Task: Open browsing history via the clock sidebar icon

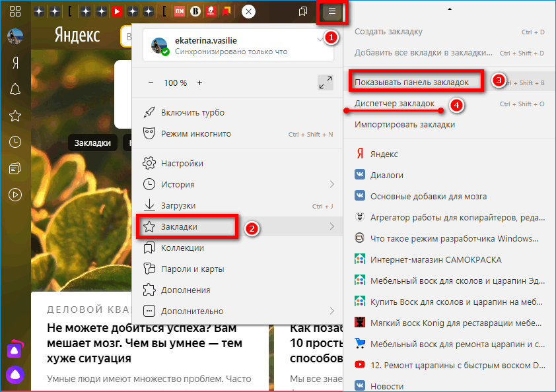Action: coord(15,141)
